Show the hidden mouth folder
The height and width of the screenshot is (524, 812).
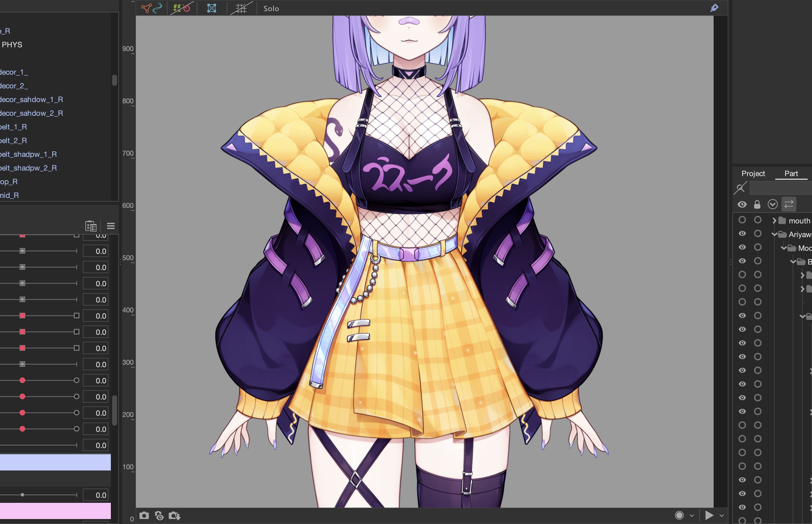point(742,220)
